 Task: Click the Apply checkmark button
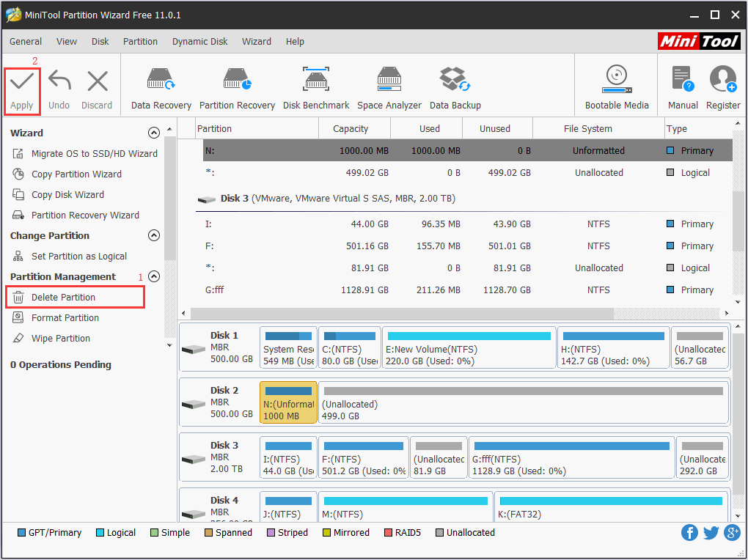[x=22, y=91]
